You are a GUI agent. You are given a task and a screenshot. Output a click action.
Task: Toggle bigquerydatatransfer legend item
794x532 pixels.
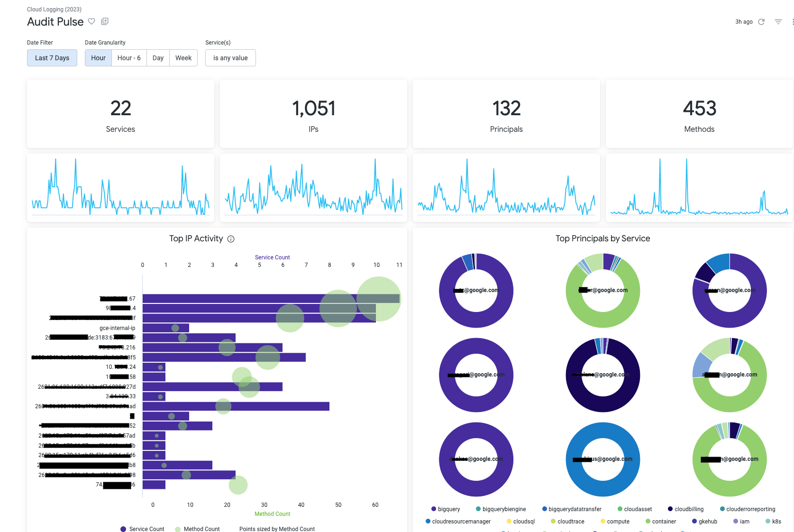572,509
